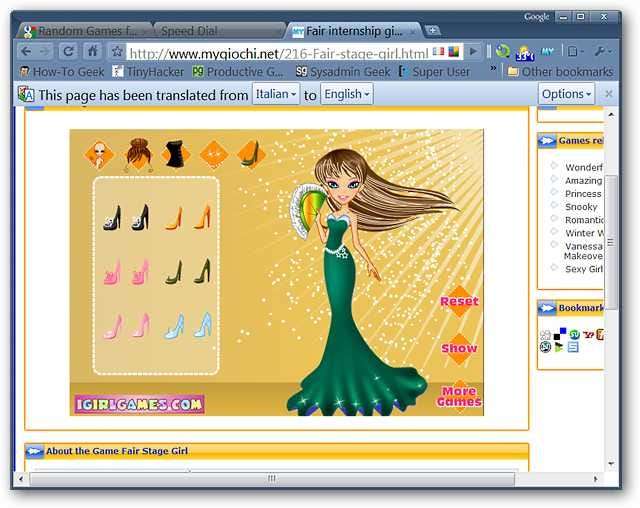The width and height of the screenshot is (640, 508).
Task: Open a new tab with plus button
Action: coord(432,30)
